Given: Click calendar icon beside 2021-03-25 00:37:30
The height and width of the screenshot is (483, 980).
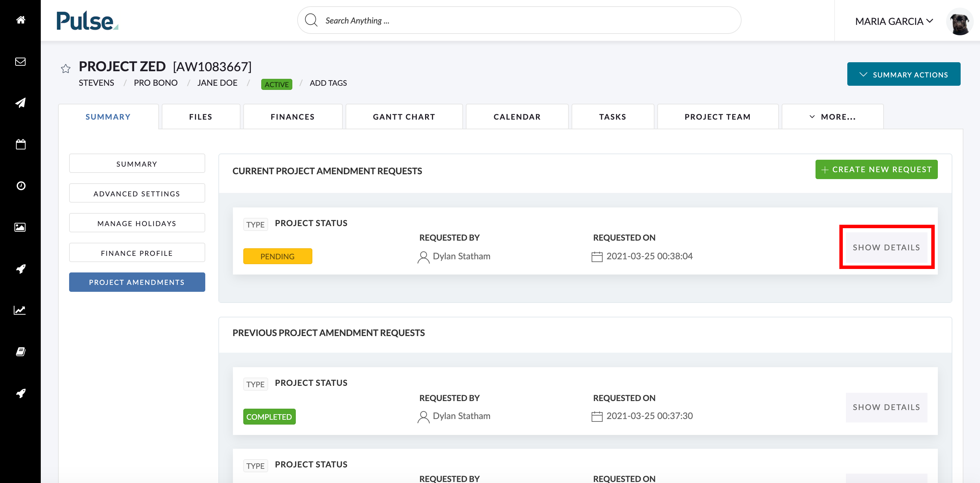Looking at the screenshot, I should 597,417.
